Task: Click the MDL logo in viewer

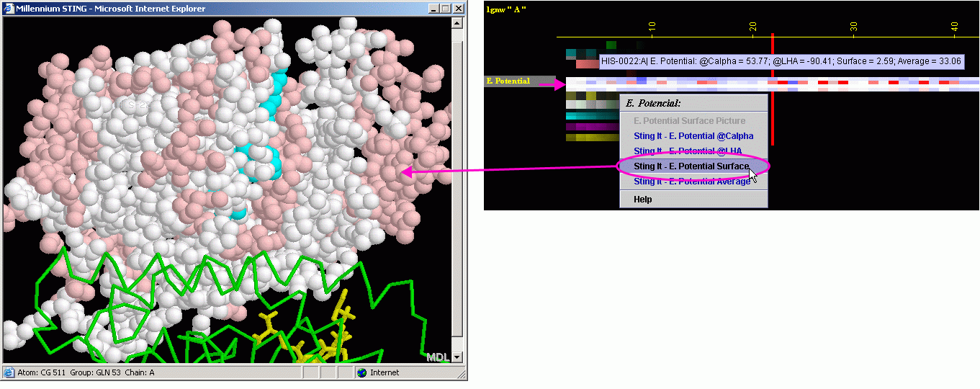Action: tap(438, 357)
